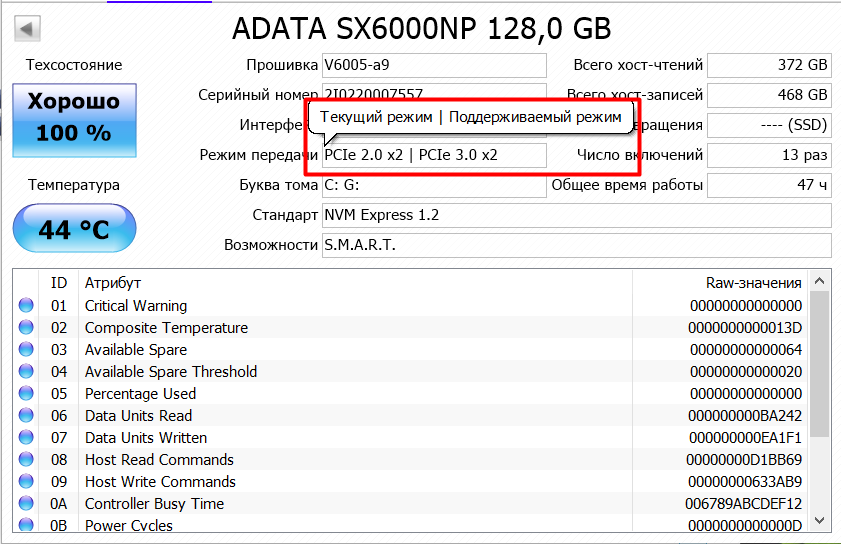Viewport: 841px width, 544px height.
Task: Click the status orb beside Host Read Commands
Action: [x=26, y=460]
